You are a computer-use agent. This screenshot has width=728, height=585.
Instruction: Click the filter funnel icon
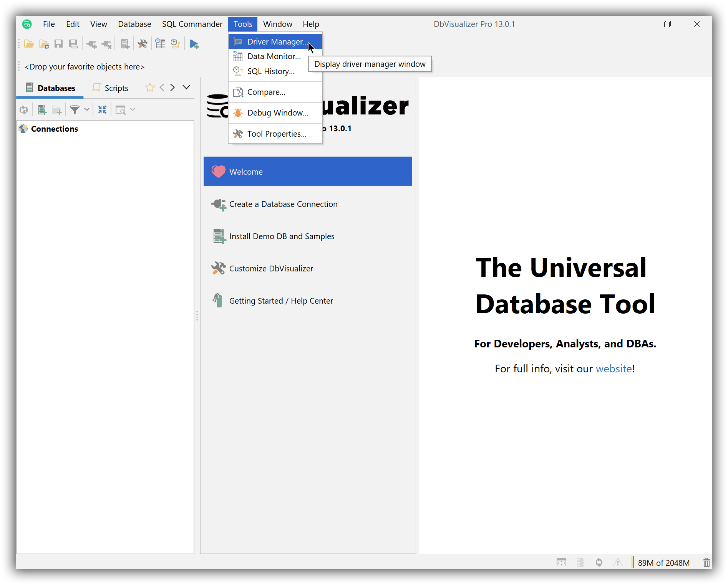pos(75,110)
